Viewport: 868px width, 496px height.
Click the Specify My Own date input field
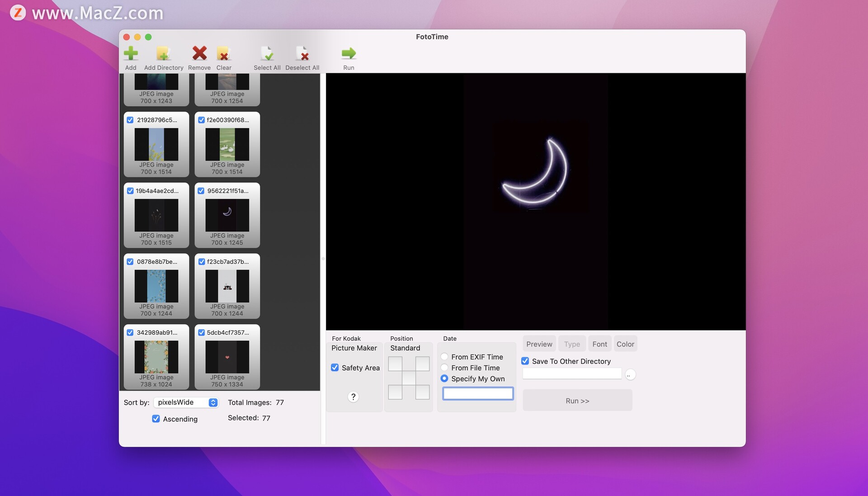coord(477,393)
